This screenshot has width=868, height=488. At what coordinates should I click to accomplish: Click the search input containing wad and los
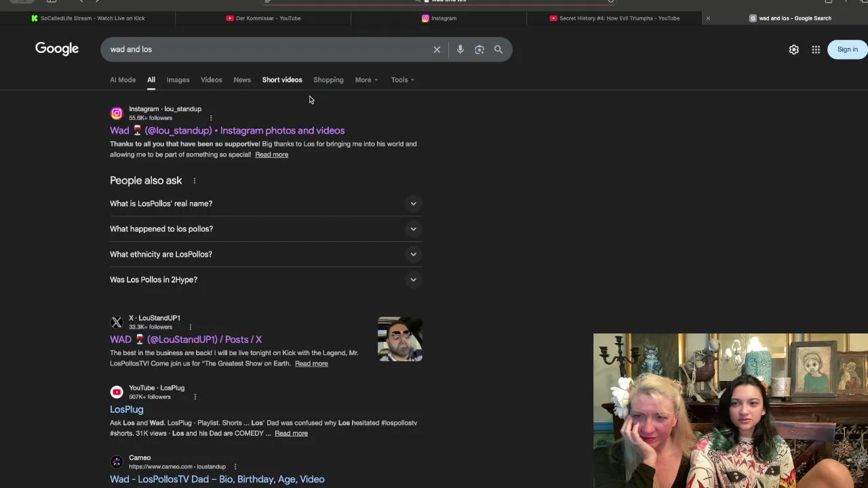coord(268,49)
